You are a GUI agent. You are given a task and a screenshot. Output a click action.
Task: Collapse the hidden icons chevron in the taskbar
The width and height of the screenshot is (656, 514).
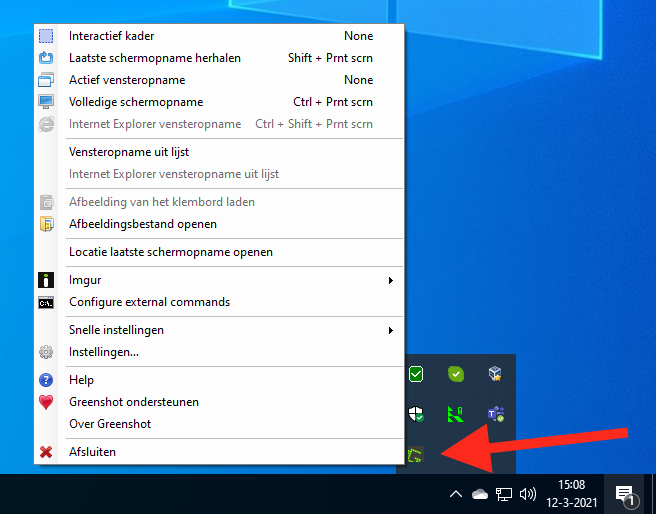point(455,494)
